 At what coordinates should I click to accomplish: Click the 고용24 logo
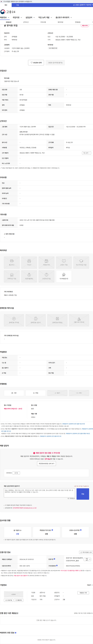tap(8, 12)
